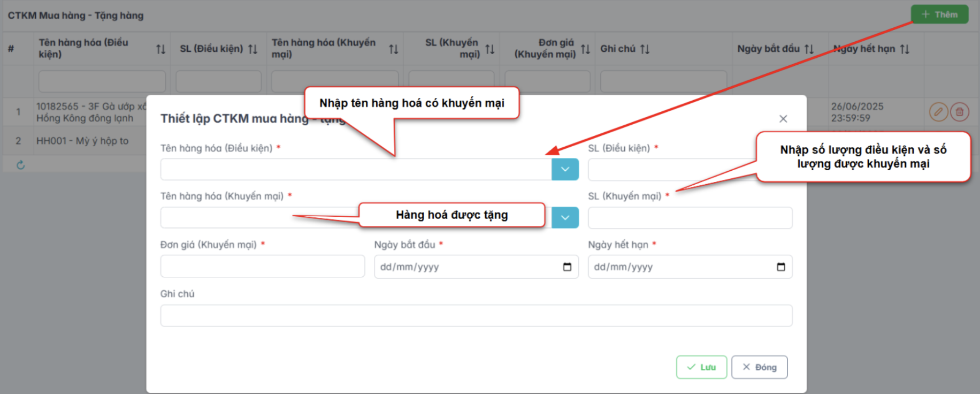Click the green Thêm button

click(x=939, y=14)
